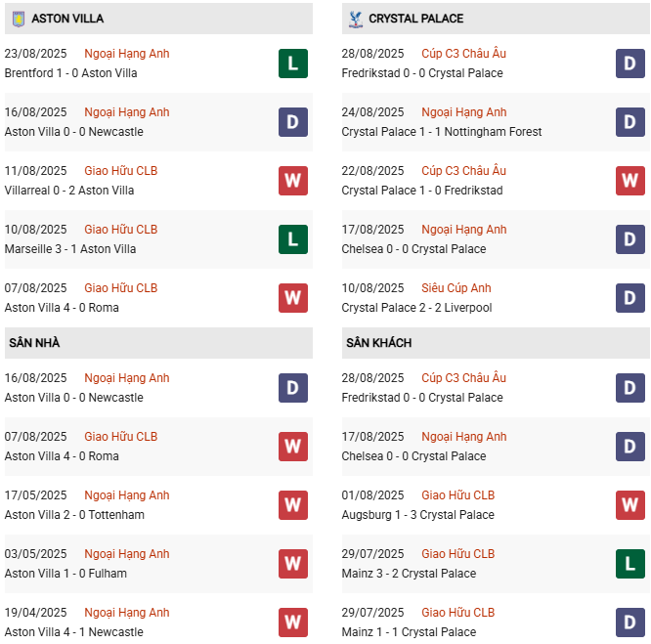Open Crystal Palace 2 - 2 Liverpool match
The width and height of the screenshot is (651, 644).
pos(416,308)
